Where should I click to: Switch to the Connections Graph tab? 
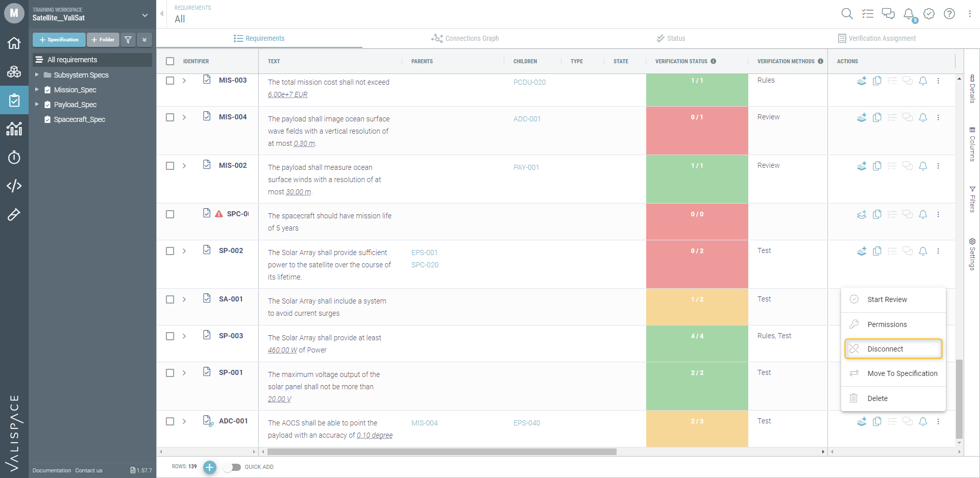click(x=465, y=38)
